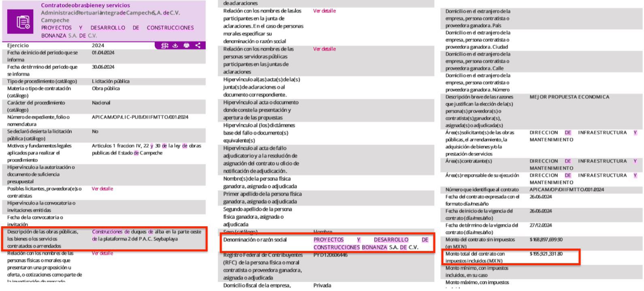Screen dimensions: 644x291
Task: Open Ver detalle for personas físicas o morales proposals
Action: [x=102, y=253]
